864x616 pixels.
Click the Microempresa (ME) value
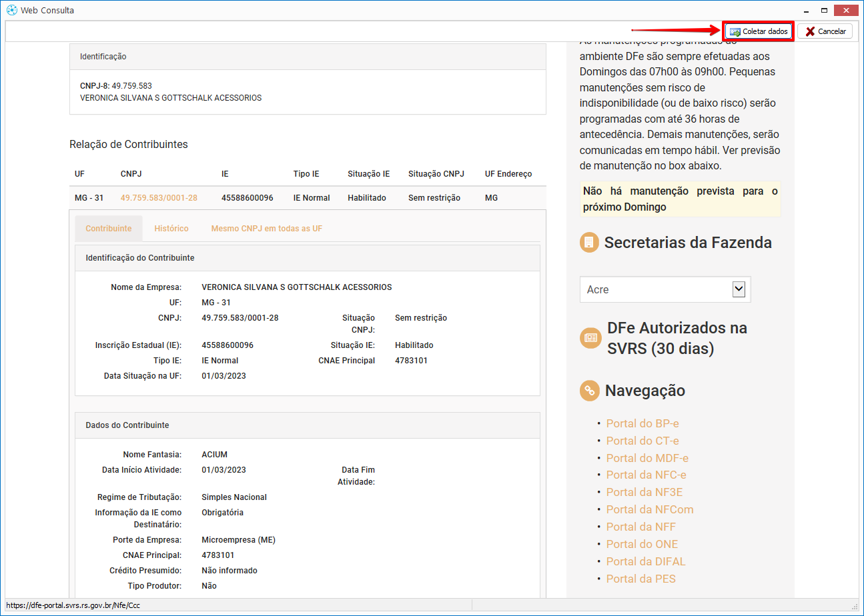239,540
